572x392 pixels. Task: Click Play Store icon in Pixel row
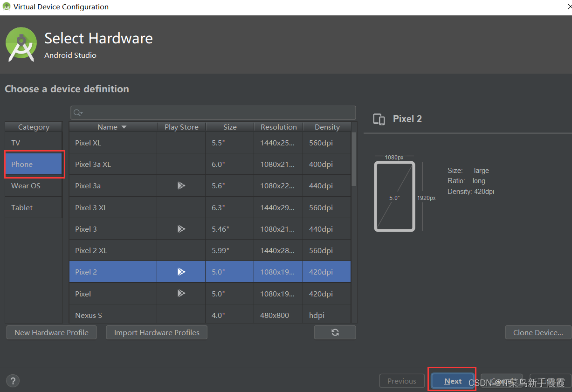click(181, 294)
